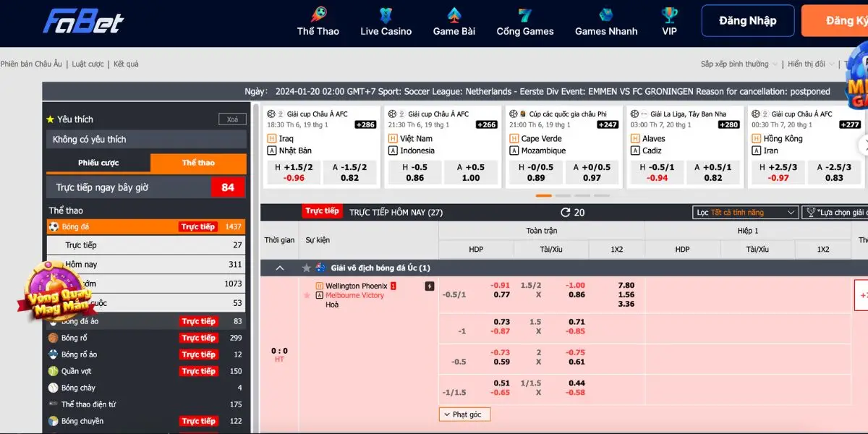Screen dimensions: 868x434
Task: Favorite the Giải vô địch bóng đá Úc league
Action: pyautogui.click(x=306, y=268)
